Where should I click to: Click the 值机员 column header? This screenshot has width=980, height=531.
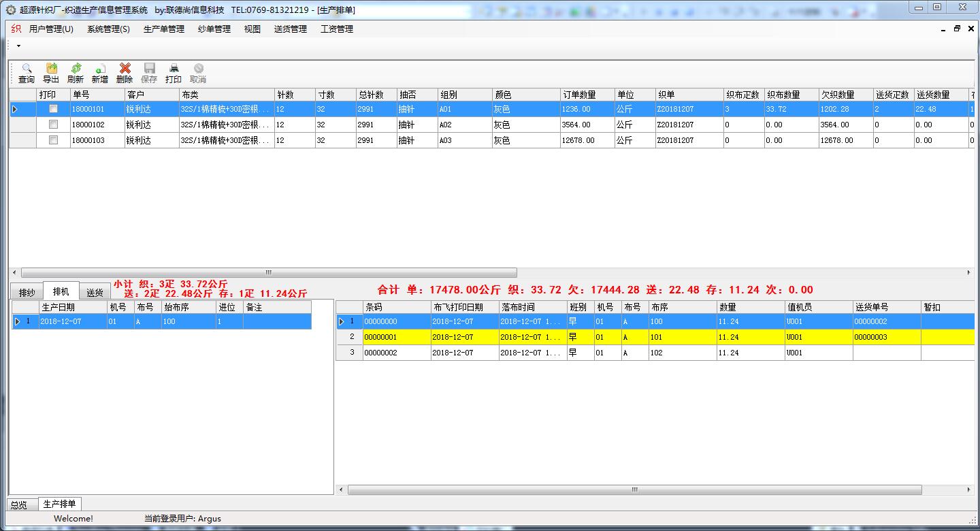coord(819,307)
